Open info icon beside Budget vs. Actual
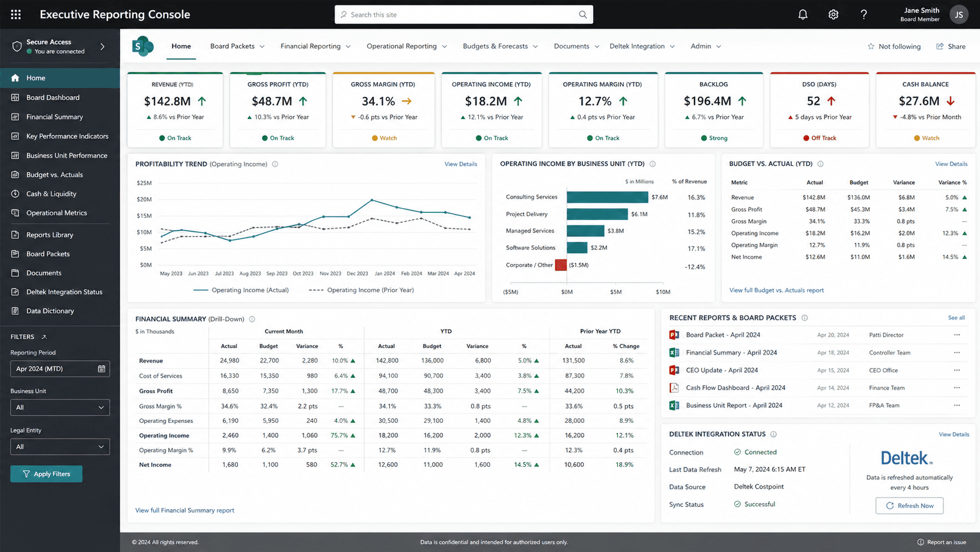 point(821,164)
